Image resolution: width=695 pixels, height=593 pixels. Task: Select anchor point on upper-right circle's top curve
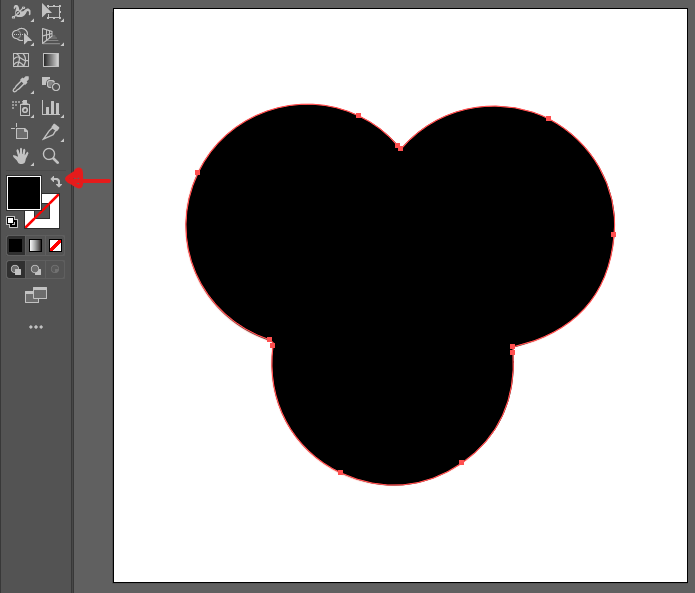pyautogui.click(x=548, y=118)
